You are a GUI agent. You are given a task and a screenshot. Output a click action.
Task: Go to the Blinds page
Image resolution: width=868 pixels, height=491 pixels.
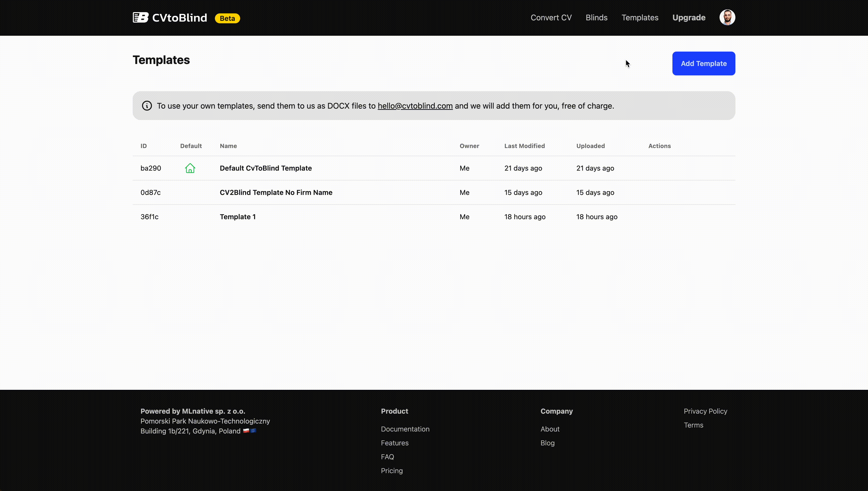click(x=596, y=18)
